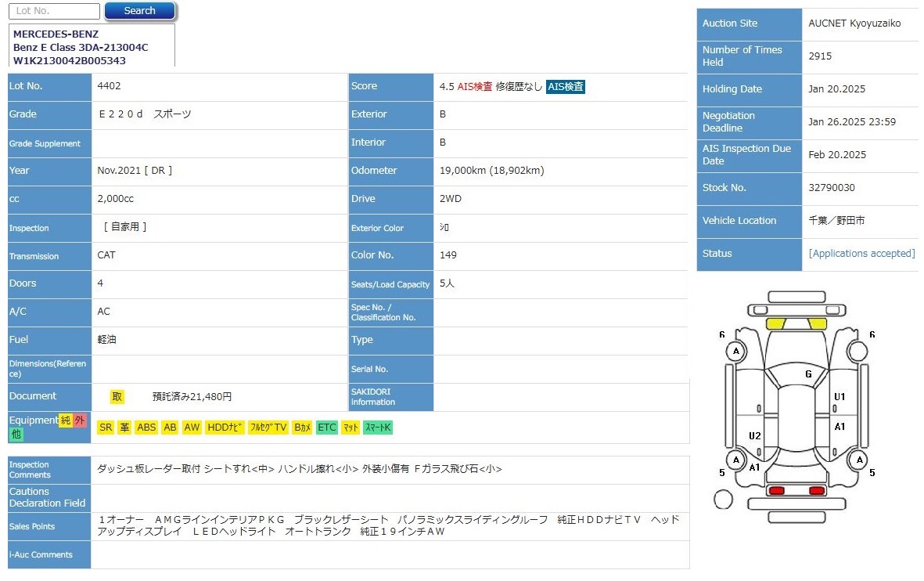Click the spare tire circle on diagram

tap(724, 499)
